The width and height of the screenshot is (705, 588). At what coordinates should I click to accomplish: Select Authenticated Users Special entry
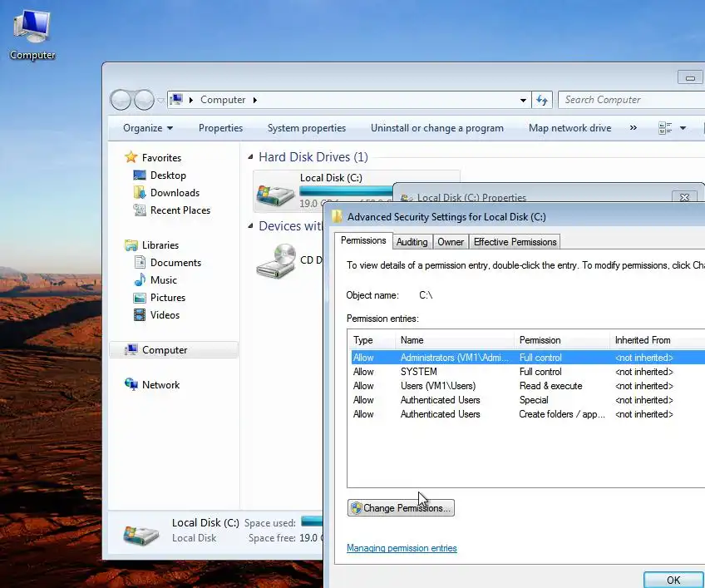pos(528,400)
